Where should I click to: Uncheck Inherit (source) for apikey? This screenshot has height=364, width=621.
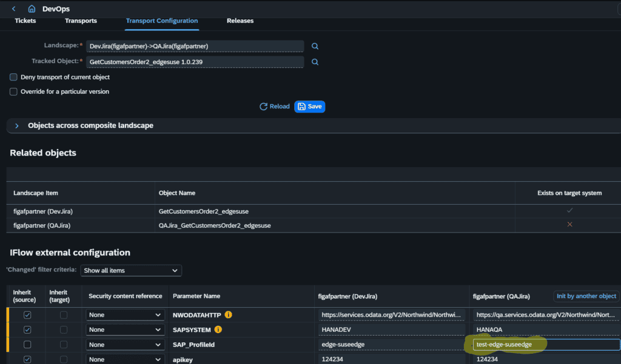(27, 359)
